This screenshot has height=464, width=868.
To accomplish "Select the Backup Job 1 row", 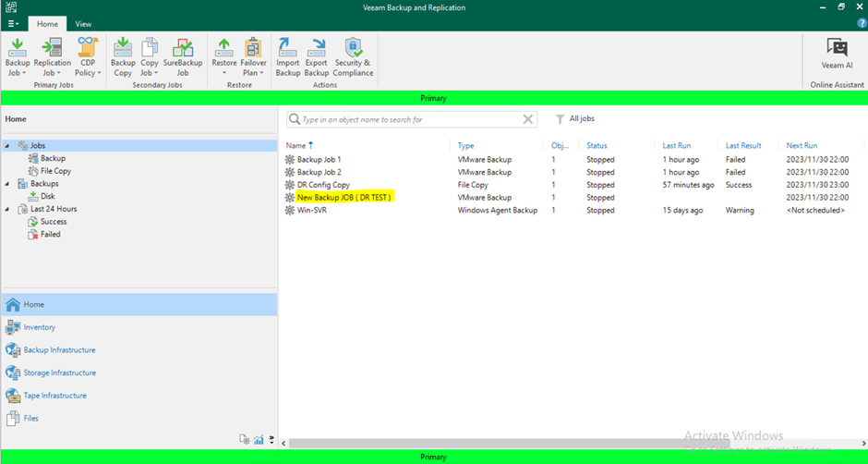I will [x=573, y=160].
